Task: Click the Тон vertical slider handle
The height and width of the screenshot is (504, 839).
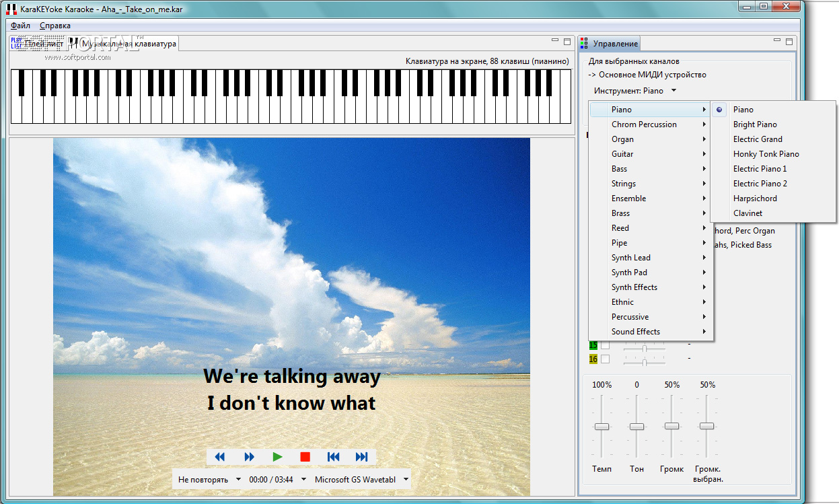Action: coord(636,427)
